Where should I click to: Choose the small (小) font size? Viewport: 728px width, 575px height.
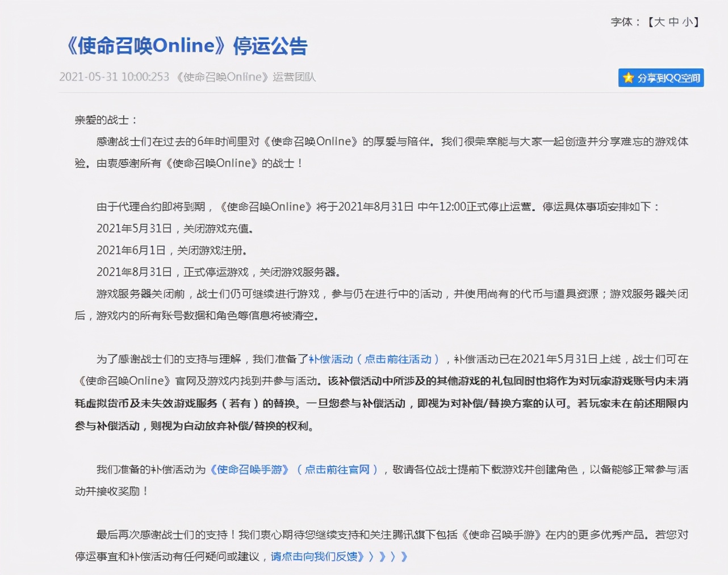coord(688,22)
